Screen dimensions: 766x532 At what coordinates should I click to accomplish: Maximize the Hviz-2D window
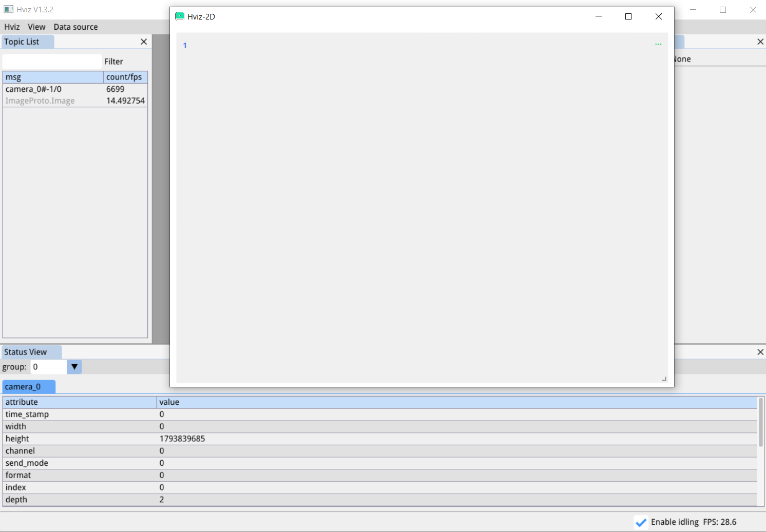(628, 16)
